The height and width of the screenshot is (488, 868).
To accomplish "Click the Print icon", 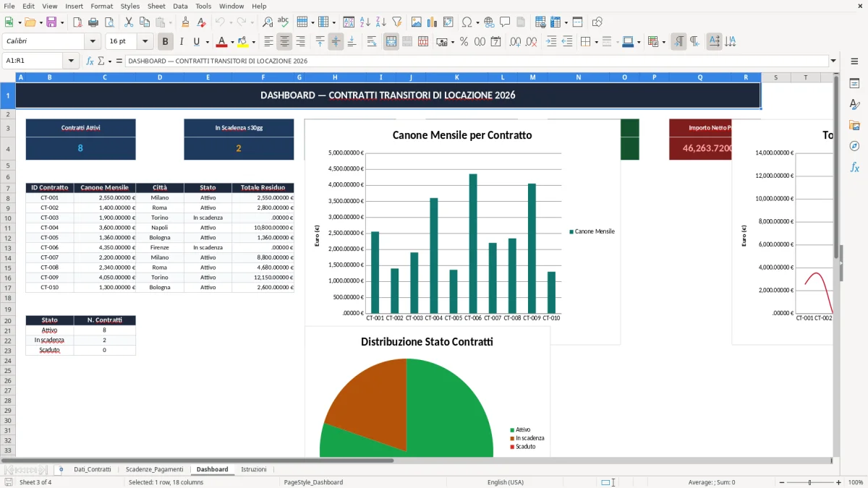I will [93, 22].
